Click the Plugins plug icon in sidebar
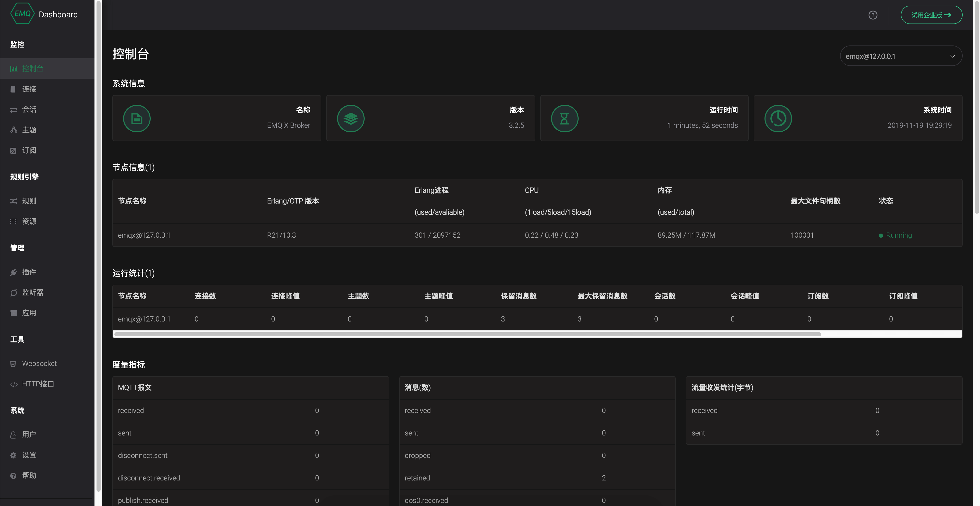Screen dimensions: 980x506 click(x=13, y=272)
